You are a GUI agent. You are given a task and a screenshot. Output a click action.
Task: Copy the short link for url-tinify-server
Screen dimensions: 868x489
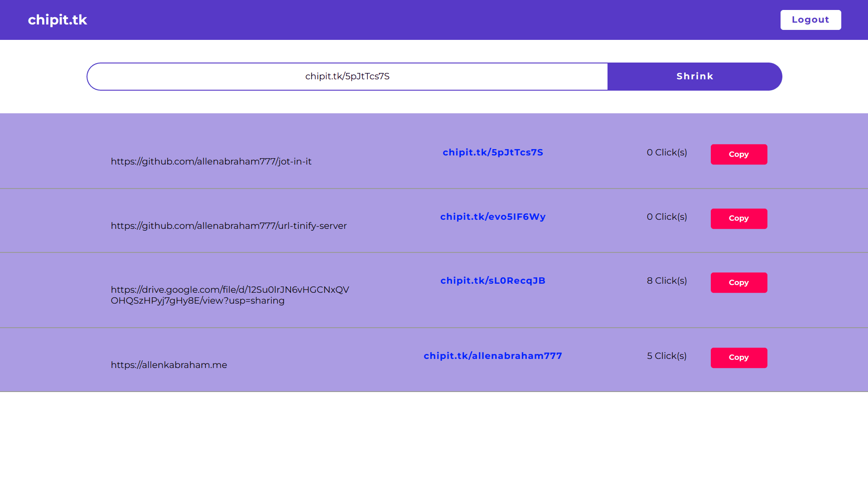(738, 219)
